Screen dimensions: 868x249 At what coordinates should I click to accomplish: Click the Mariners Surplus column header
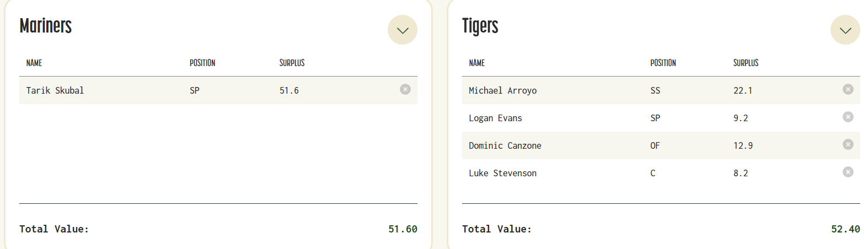pos(292,63)
